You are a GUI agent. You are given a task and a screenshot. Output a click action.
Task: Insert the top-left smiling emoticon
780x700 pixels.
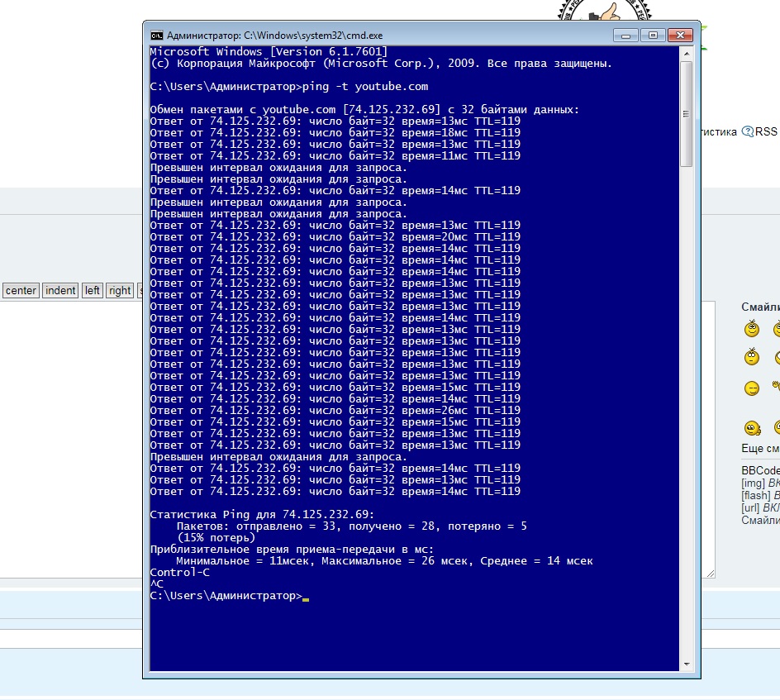pos(752,328)
